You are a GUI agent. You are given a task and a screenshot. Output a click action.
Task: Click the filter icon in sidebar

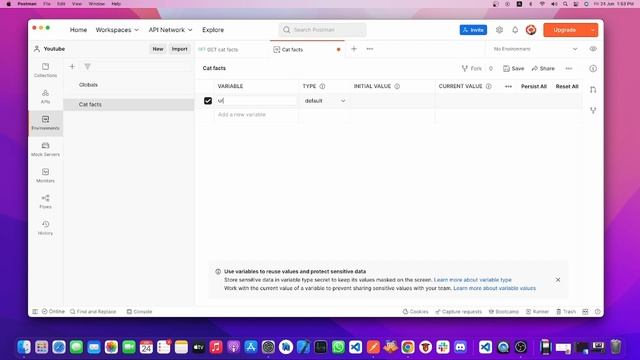(87, 67)
